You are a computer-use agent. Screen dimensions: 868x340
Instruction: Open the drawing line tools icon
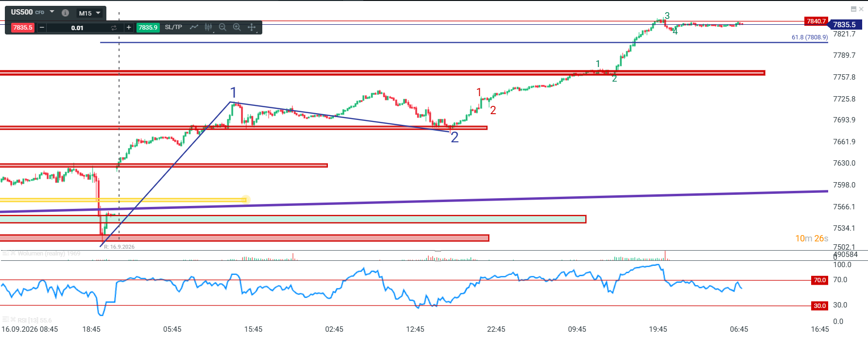click(194, 27)
